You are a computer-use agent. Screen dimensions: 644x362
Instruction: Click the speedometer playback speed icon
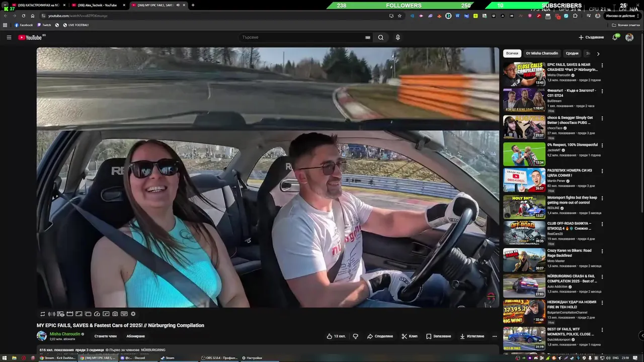[x=97, y=314]
